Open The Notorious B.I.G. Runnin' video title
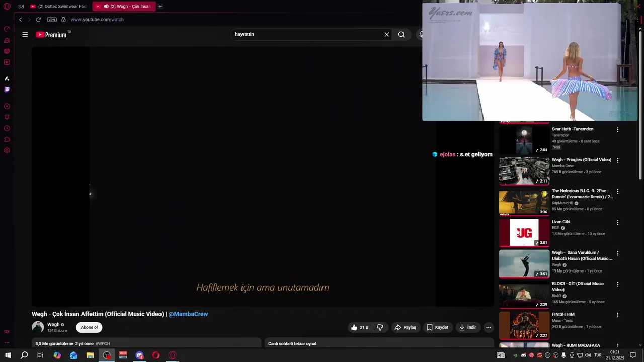This screenshot has height=362, width=644. pos(583,194)
